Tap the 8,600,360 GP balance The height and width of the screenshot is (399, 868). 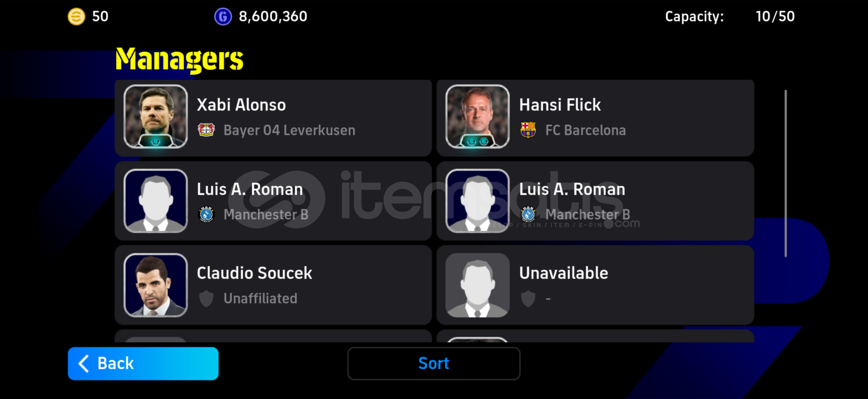click(273, 17)
